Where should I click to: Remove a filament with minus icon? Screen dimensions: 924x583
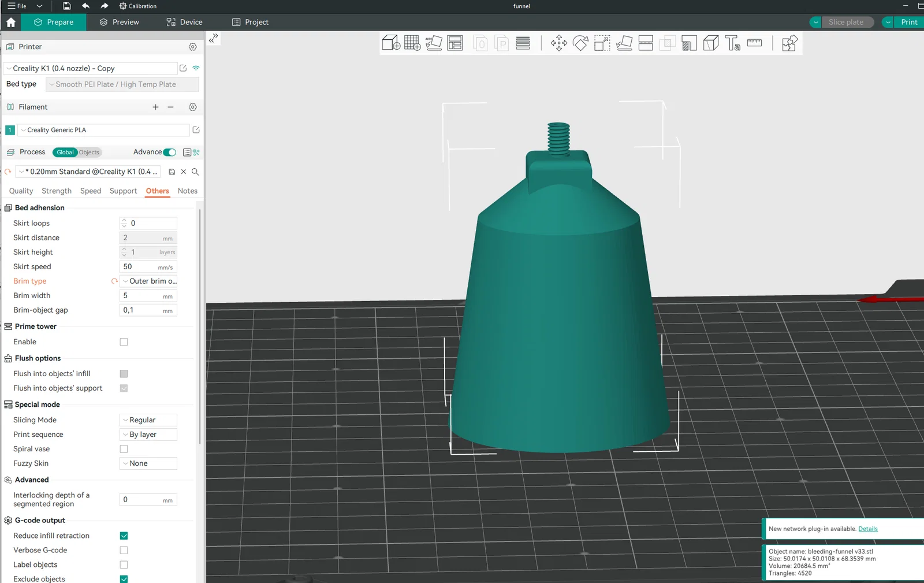click(170, 107)
